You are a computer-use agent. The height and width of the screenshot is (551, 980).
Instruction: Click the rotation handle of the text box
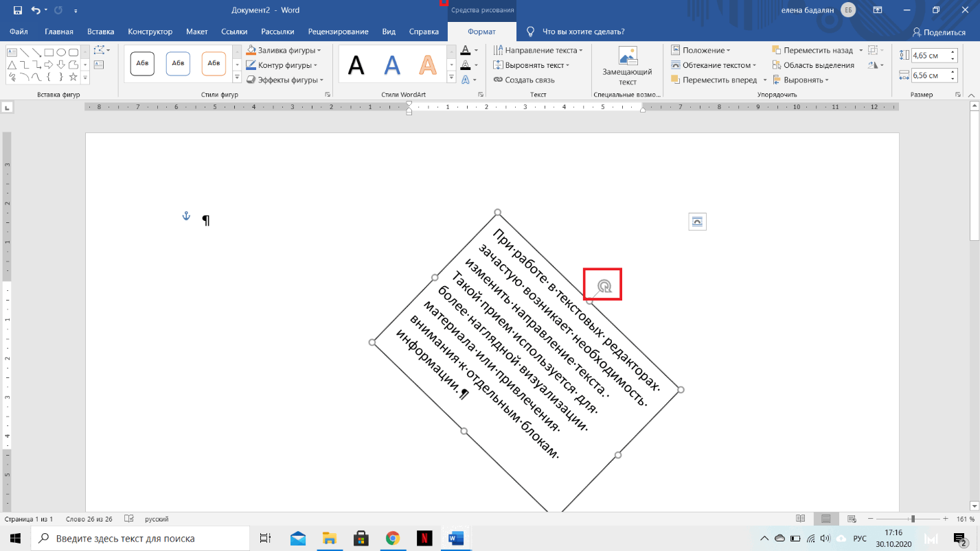[x=604, y=286]
